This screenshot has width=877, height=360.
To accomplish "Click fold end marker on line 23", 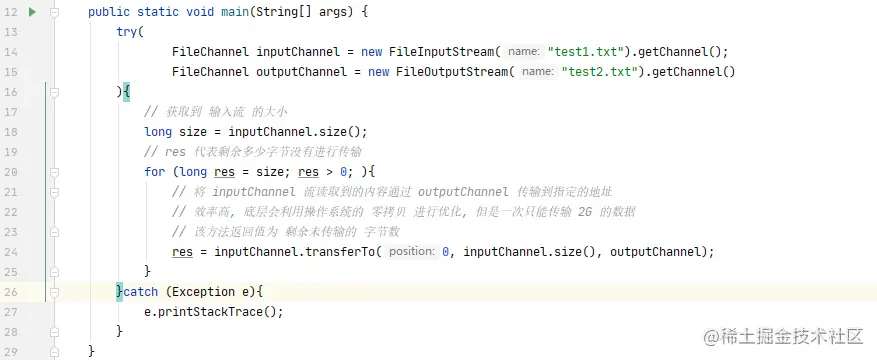I will click(54, 231).
